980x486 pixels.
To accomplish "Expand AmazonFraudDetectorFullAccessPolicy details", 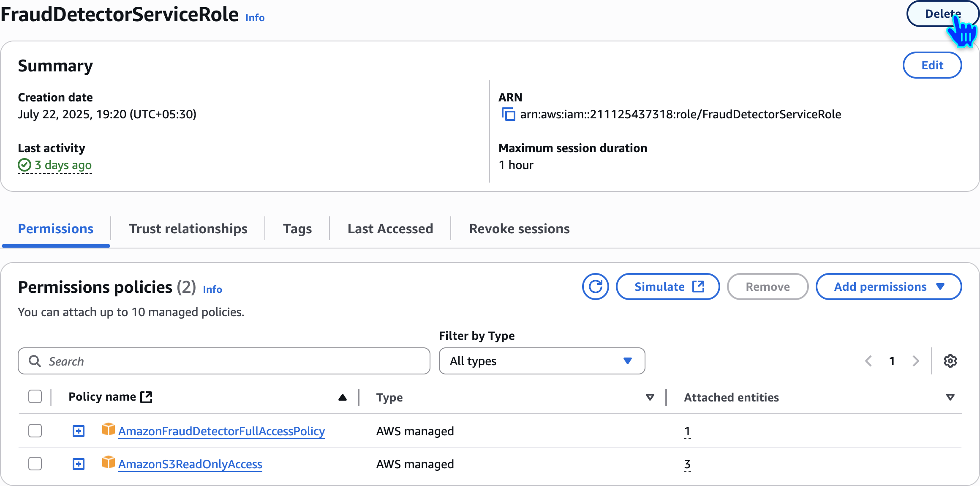I will pos(79,431).
